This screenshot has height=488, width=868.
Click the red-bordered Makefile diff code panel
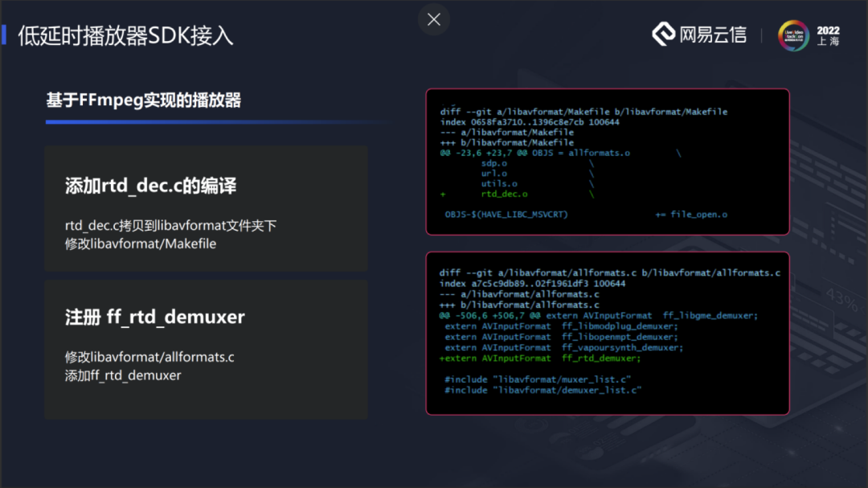pyautogui.click(x=607, y=161)
